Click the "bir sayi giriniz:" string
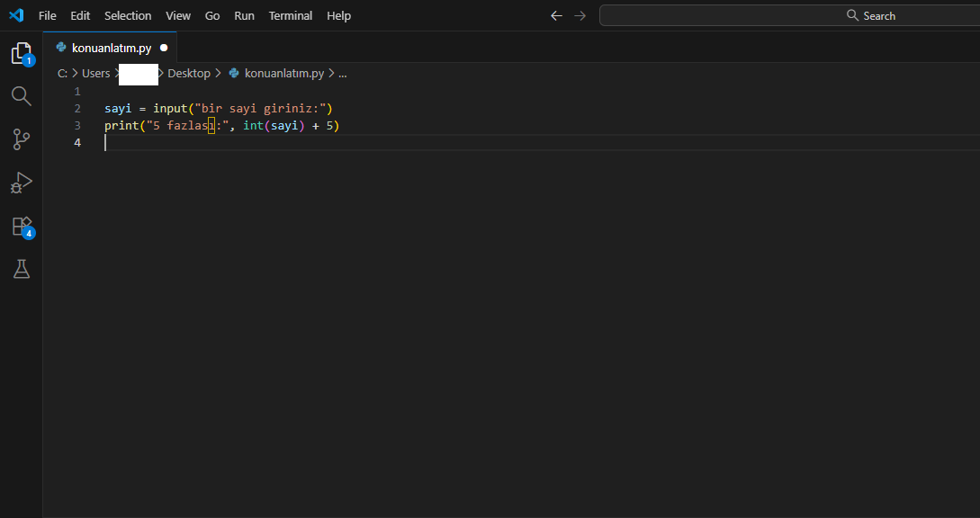Viewport: 980px width, 518px height. click(260, 108)
